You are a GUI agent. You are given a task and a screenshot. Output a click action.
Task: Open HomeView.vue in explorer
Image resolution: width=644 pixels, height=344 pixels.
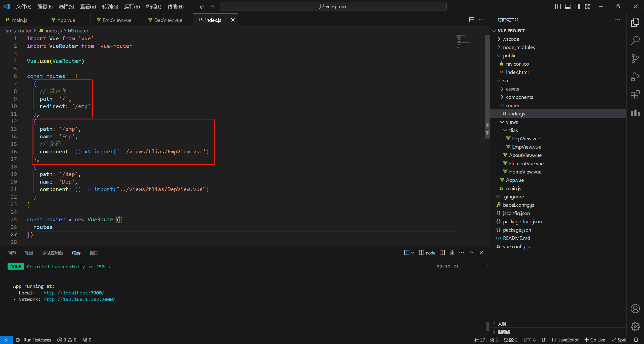coord(558,172)
